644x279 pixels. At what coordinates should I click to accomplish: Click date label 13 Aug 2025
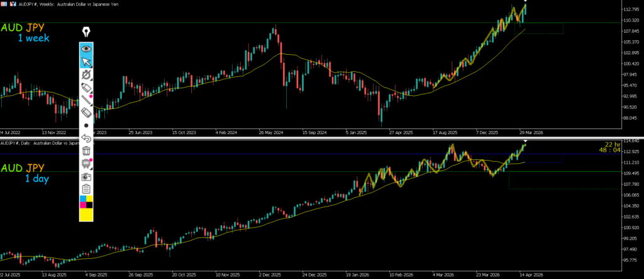(54, 274)
